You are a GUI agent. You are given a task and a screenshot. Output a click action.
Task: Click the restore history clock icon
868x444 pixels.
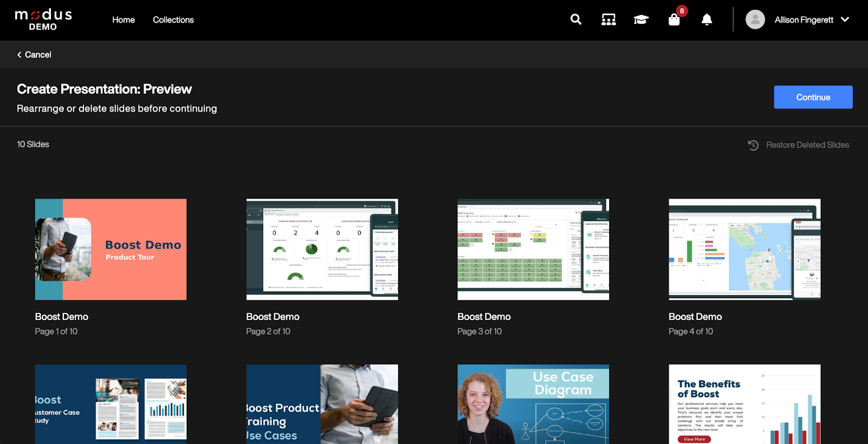[x=753, y=145]
